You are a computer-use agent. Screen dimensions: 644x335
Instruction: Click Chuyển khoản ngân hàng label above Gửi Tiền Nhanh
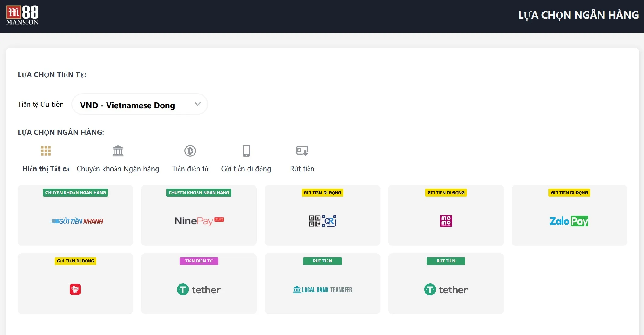75,193
